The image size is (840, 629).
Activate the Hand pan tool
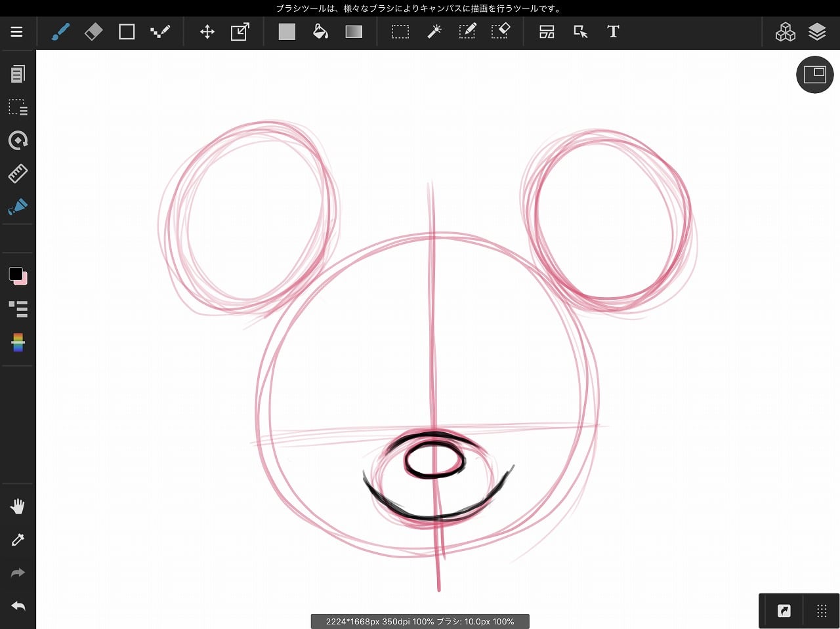[18, 506]
